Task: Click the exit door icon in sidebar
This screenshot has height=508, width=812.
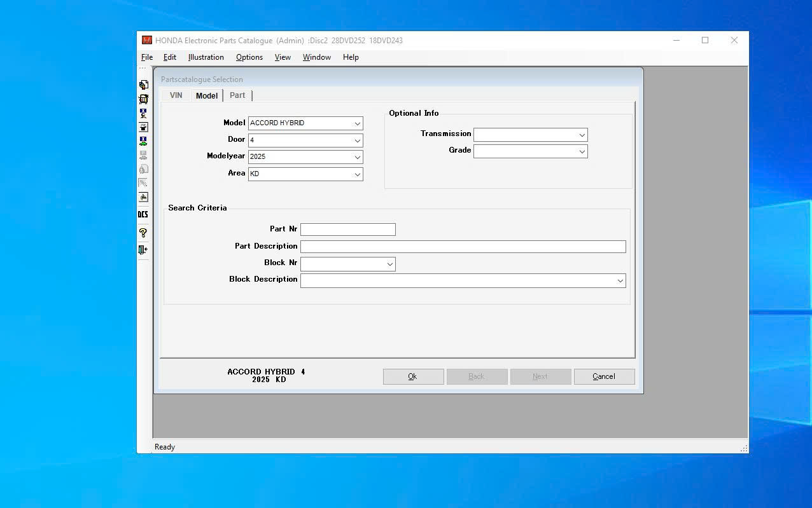Action: tap(143, 249)
